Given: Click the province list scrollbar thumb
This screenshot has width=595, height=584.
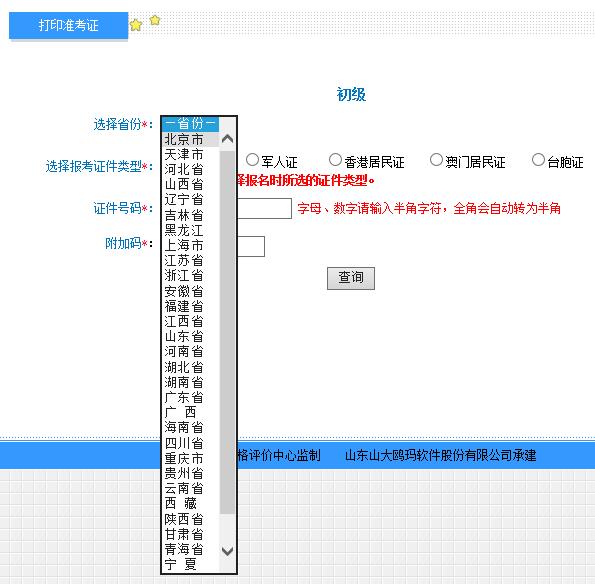Looking at the screenshot, I should (x=227, y=332).
